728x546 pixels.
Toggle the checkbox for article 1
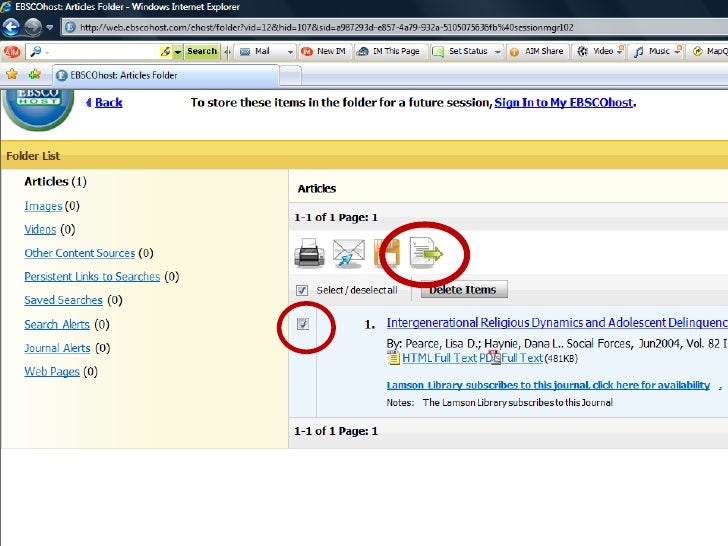[x=303, y=324]
